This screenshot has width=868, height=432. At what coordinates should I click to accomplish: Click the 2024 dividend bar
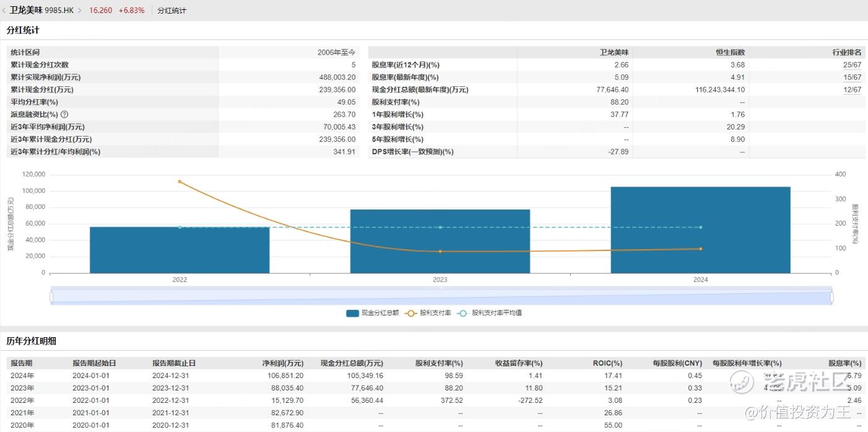[x=700, y=230]
